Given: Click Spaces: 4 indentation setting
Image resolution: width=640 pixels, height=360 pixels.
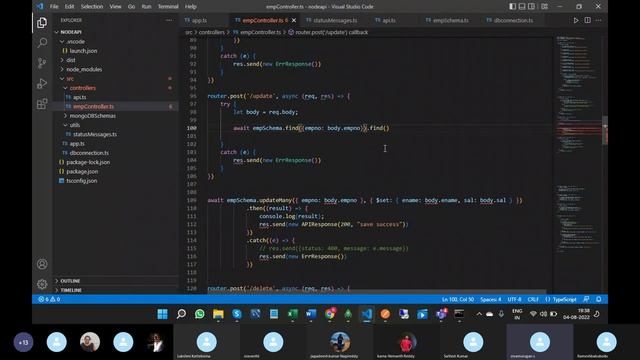Looking at the screenshot, I should pos(491,299).
